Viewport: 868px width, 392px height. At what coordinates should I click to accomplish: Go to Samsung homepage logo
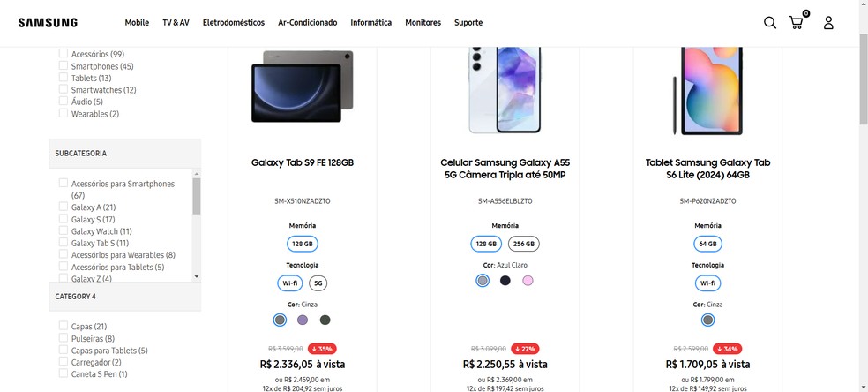pos(48,23)
